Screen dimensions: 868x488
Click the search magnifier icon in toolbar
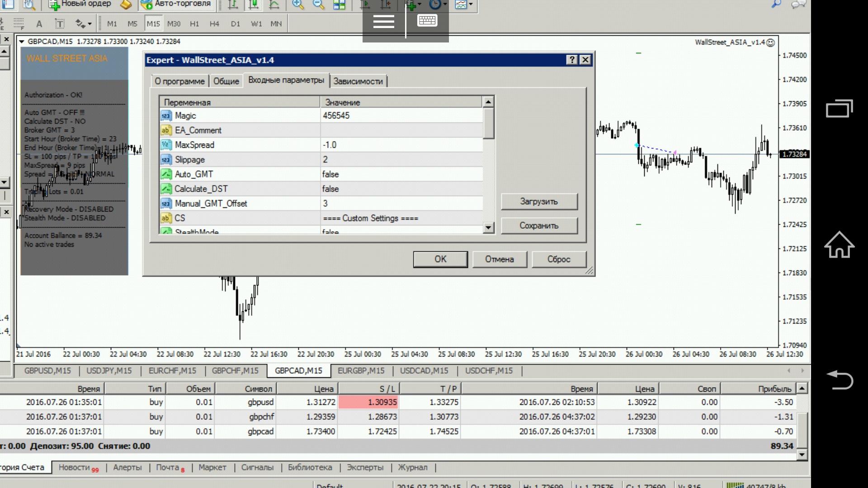click(776, 5)
